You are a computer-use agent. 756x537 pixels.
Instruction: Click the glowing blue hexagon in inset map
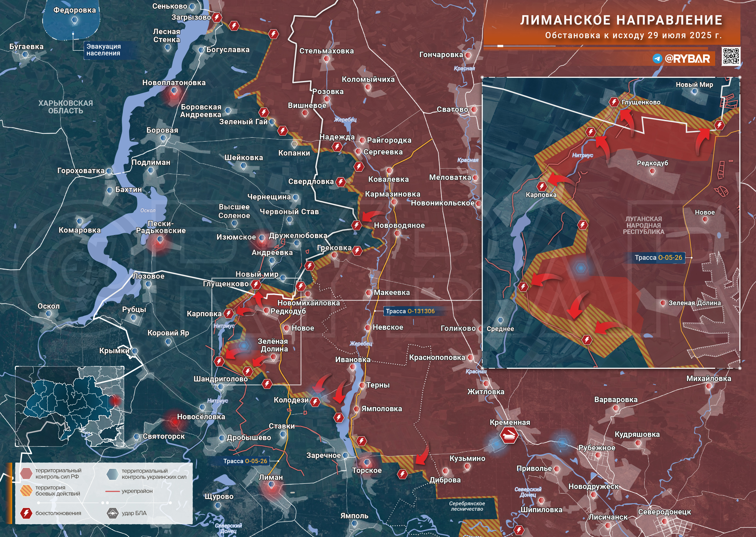(581, 267)
